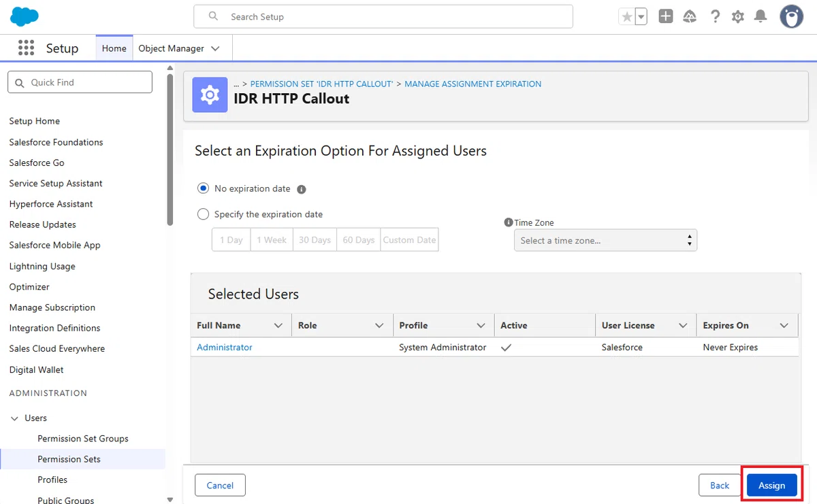The height and width of the screenshot is (504, 817).
Task: Focus the Search Setup field
Action: click(383, 16)
